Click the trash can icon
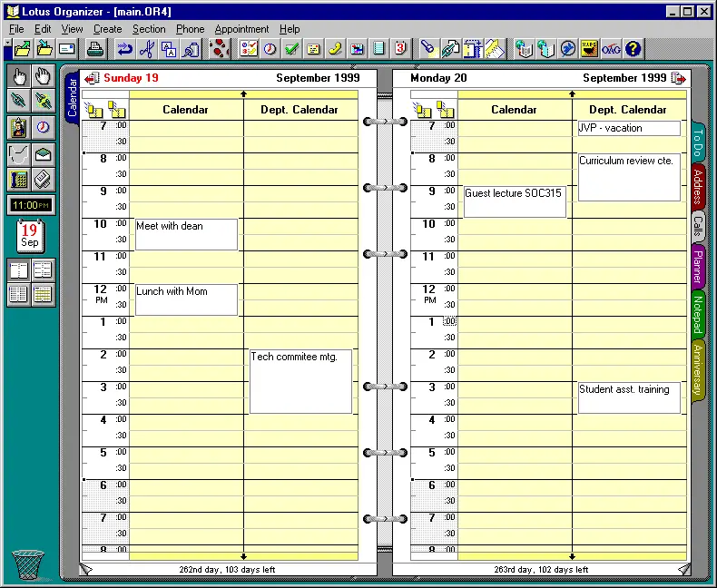This screenshot has height=588, width=717. pyautogui.click(x=28, y=564)
